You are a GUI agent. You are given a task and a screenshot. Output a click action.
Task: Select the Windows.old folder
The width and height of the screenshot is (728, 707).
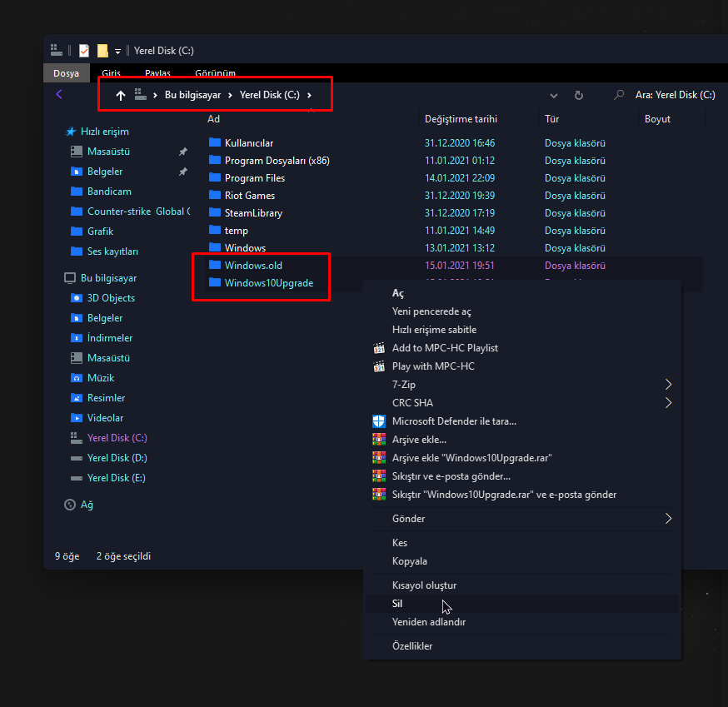tap(253, 266)
